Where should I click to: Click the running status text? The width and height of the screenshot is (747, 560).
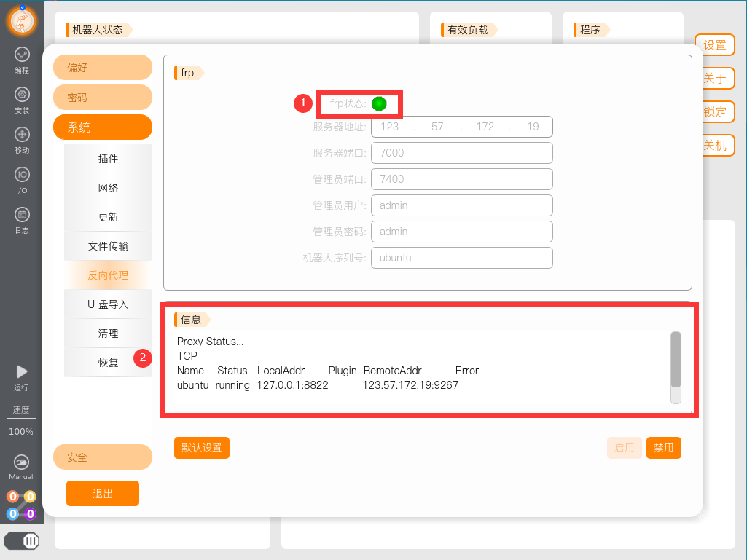[232, 386]
